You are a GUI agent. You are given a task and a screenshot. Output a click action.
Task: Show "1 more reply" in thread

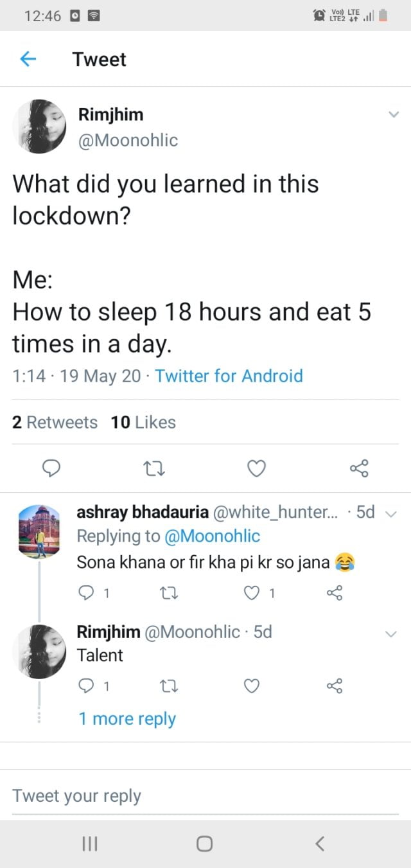(x=127, y=718)
